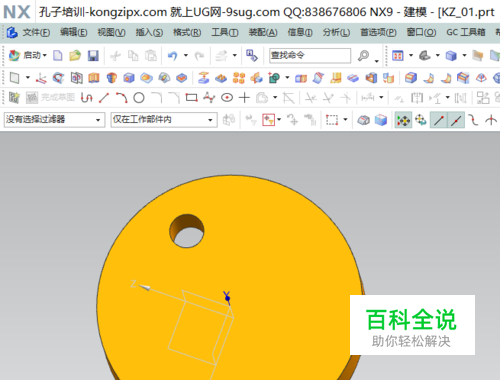This screenshot has width=500, height=380.
Task: Expand the undo history dropdown arrow
Action: pyautogui.click(x=186, y=55)
